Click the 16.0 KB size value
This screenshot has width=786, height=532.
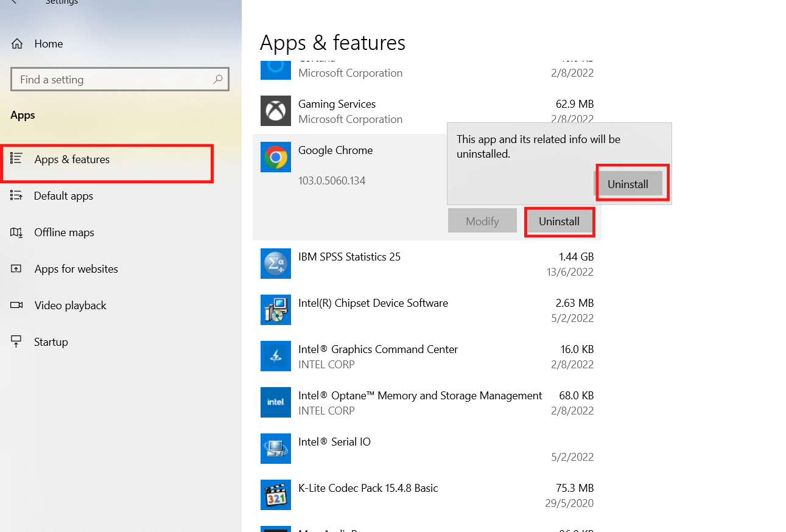[x=577, y=349]
